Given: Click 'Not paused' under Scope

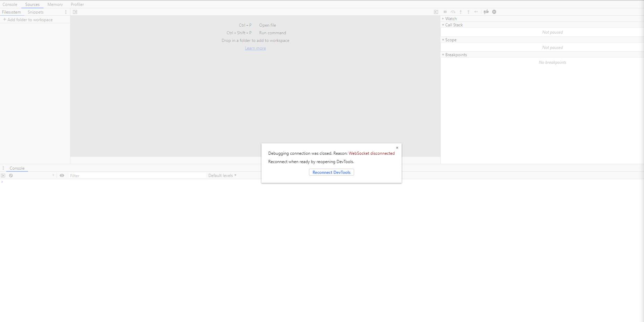Looking at the screenshot, I should pyautogui.click(x=552, y=48).
